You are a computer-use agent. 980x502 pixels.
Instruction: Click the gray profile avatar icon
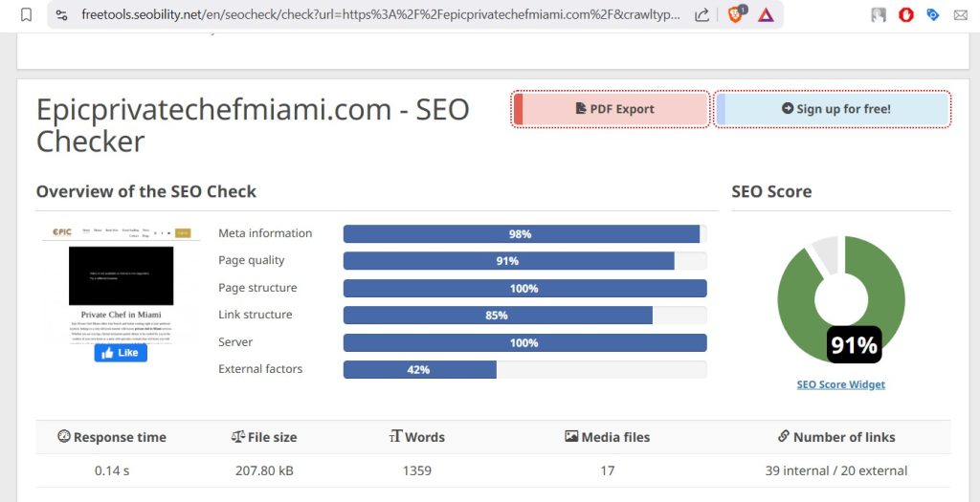point(879,14)
